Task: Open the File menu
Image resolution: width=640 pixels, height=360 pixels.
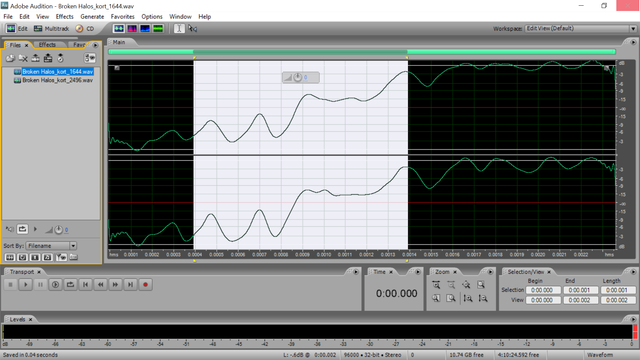Action: point(8,17)
